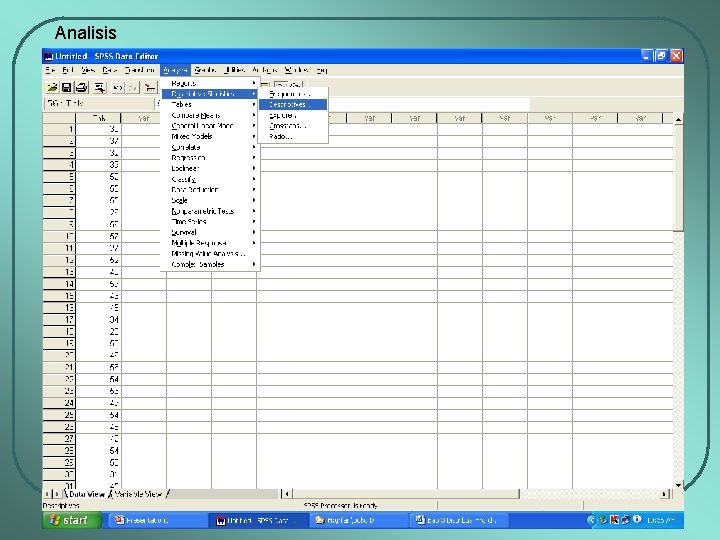Click the cell reference box
720x540 pixels.
99,103
